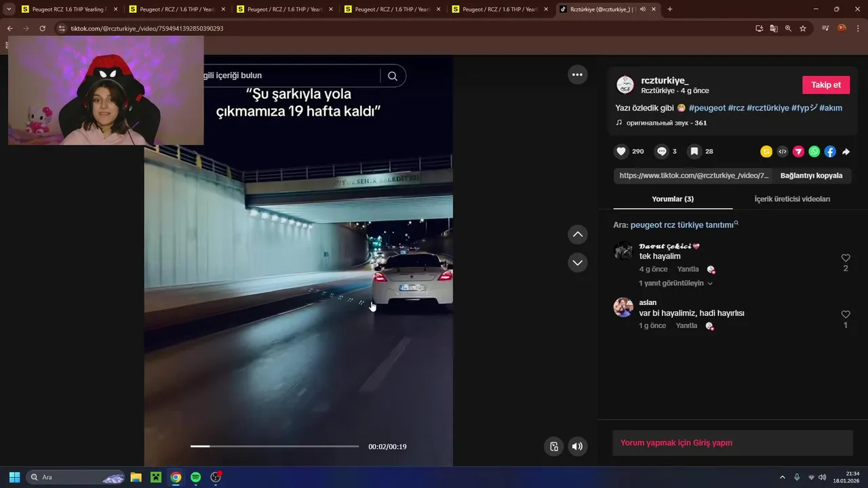868x488 pixels.
Task: Copy link with Bağlantıyı kopyala button
Action: [811, 176]
